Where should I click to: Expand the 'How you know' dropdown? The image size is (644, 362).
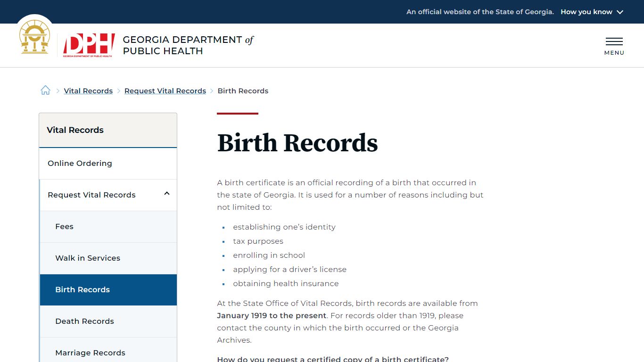[592, 12]
